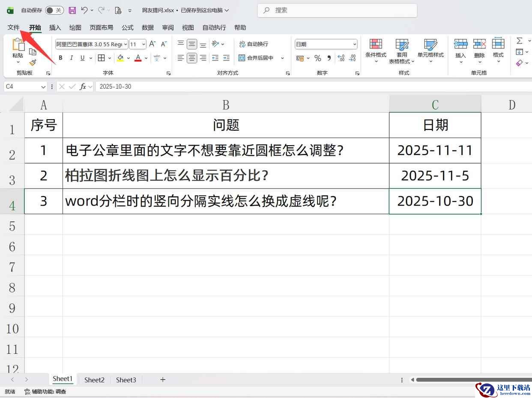Screen dimensions: 532x398
Task: Switch to the Formulas (公式) tab
Action: [128, 27]
